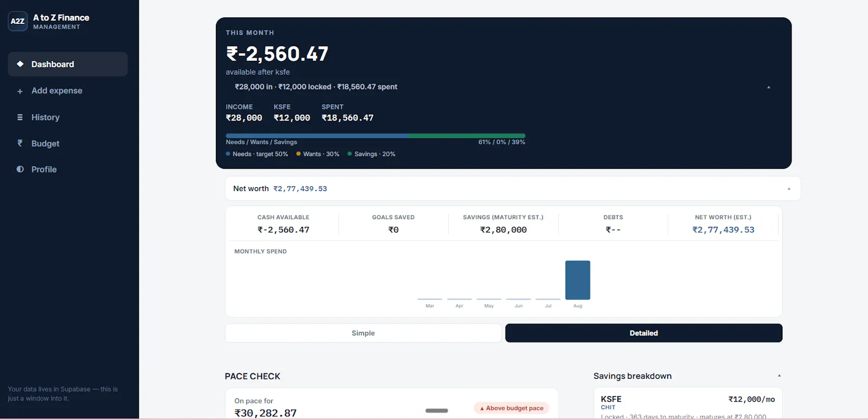The image size is (868, 419).
Task: Open the Budget section
Action: 68,143
